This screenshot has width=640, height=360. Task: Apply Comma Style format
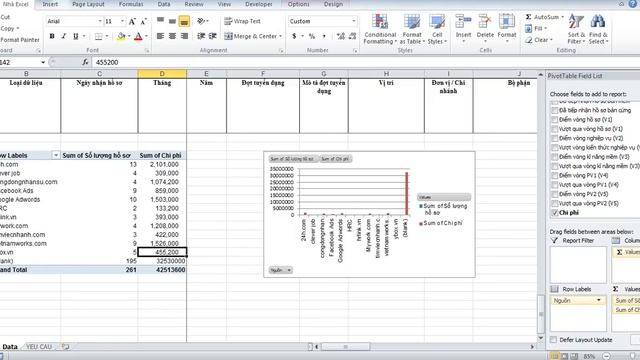324,36
